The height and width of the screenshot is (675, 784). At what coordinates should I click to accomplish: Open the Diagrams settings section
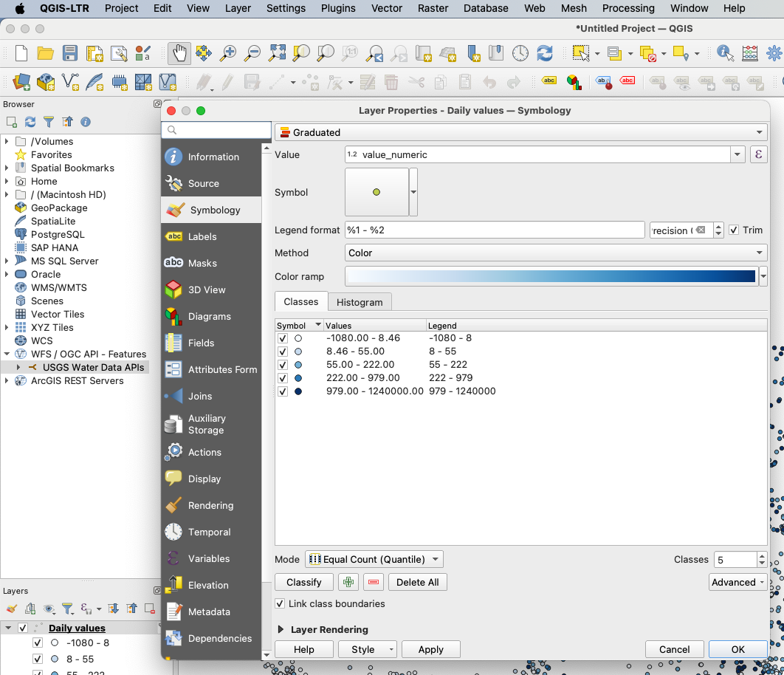pos(209,316)
